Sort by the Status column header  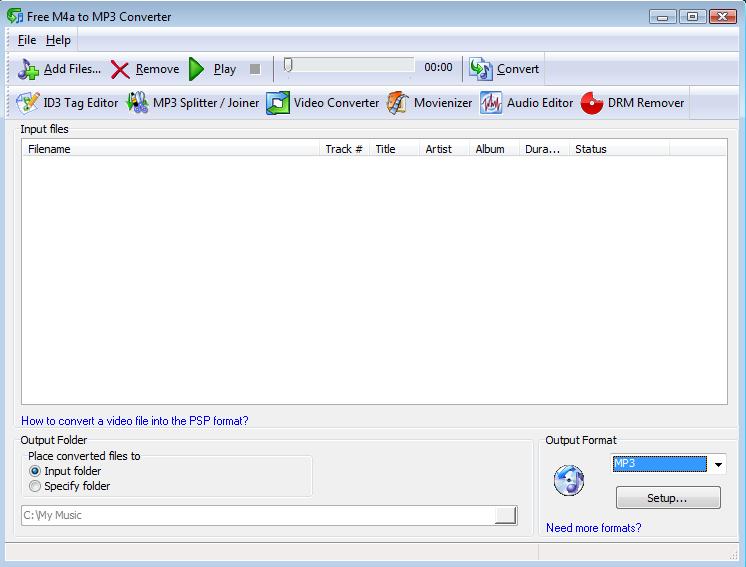click(619, 149)
